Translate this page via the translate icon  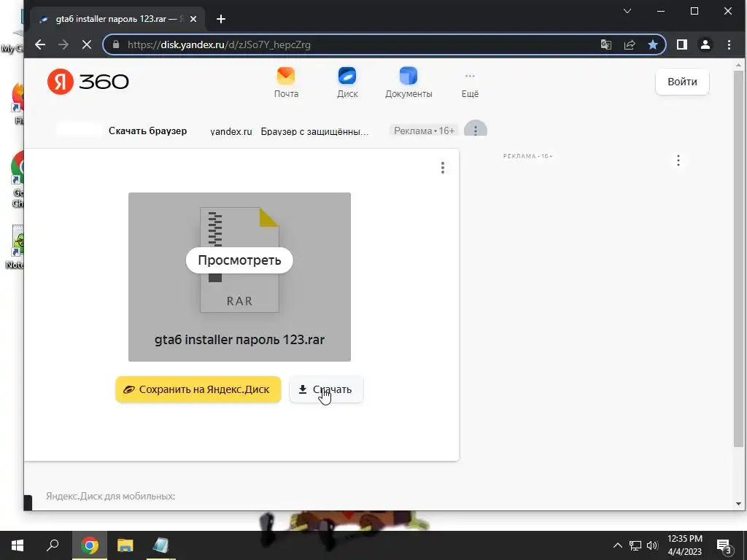(x=606, y=44)
